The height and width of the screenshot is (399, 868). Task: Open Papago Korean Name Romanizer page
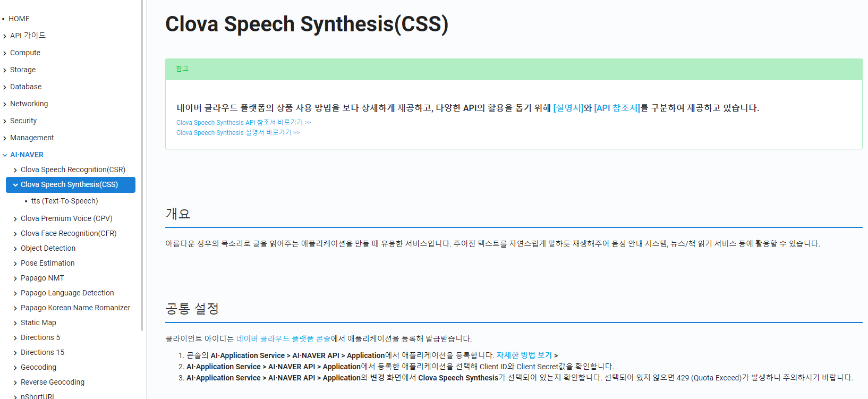75,308
